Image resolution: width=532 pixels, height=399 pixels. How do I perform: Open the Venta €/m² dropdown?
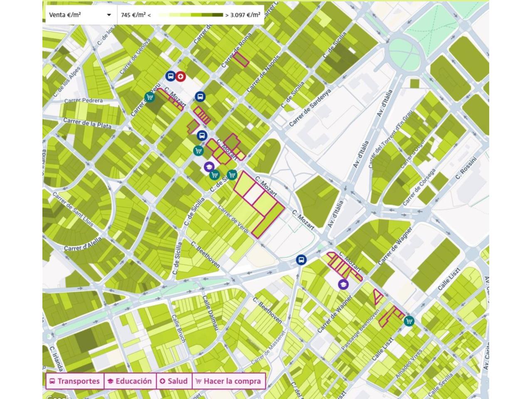[x=80, y=15]
